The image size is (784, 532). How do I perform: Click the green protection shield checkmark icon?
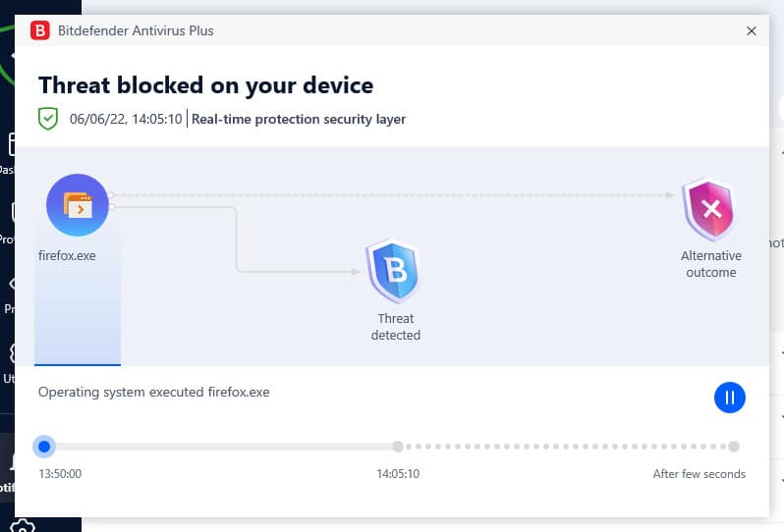pos(48,119)
